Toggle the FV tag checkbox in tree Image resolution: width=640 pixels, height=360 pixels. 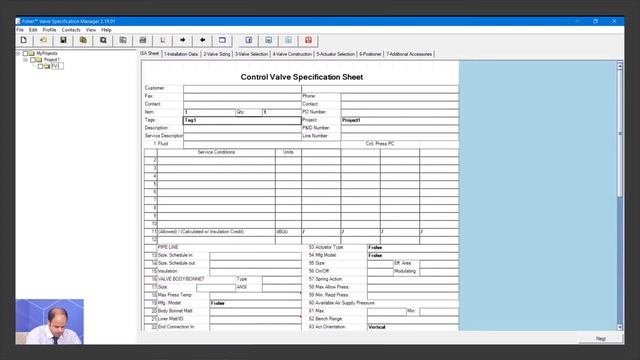coord(40,66)
